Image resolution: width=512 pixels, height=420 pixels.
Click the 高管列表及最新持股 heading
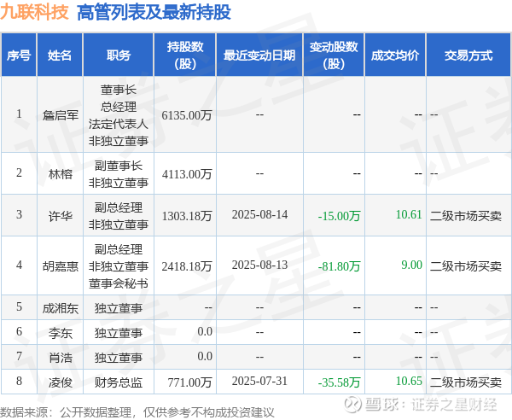tap(154, 13)
